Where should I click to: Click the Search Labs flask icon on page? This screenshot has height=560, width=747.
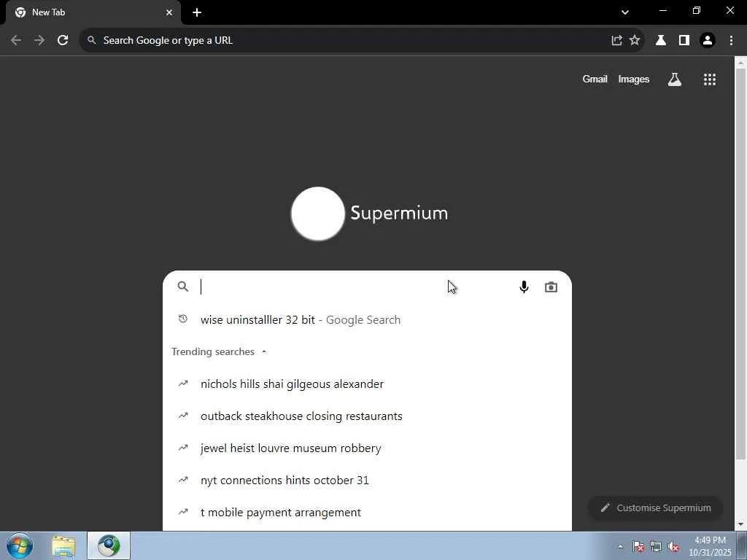(675, 79)
